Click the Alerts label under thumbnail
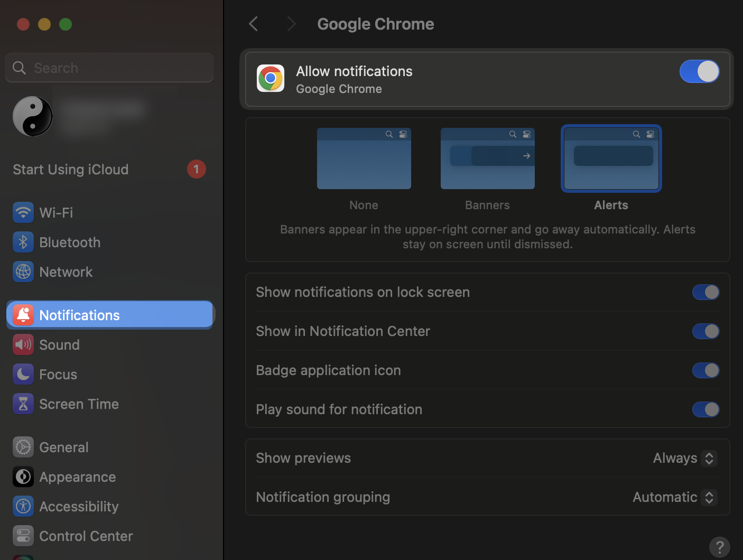The image size is (743, 560). 611,205
